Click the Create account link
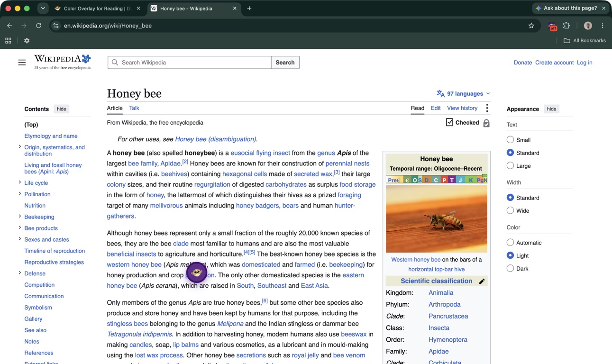 pos(555,63)
